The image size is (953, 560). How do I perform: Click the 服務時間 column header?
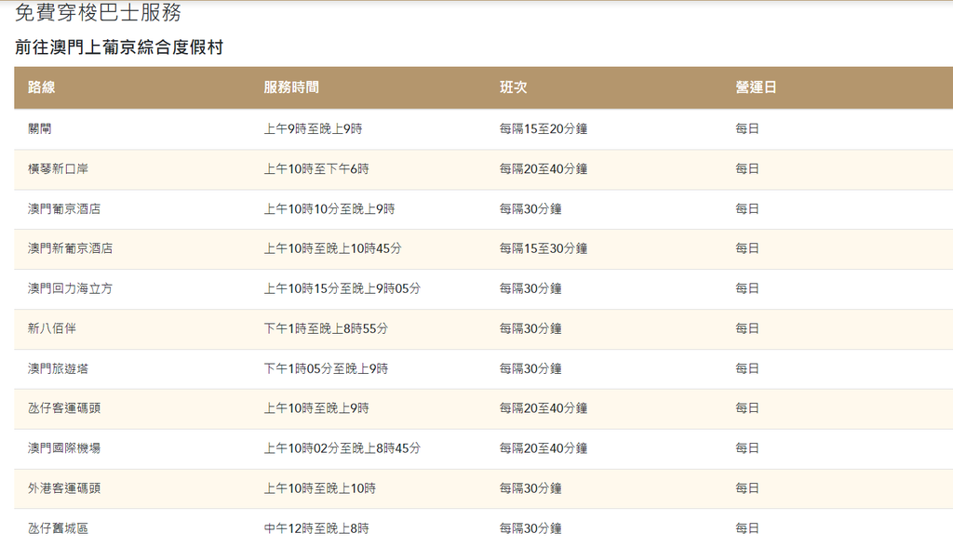click(291, 87)
